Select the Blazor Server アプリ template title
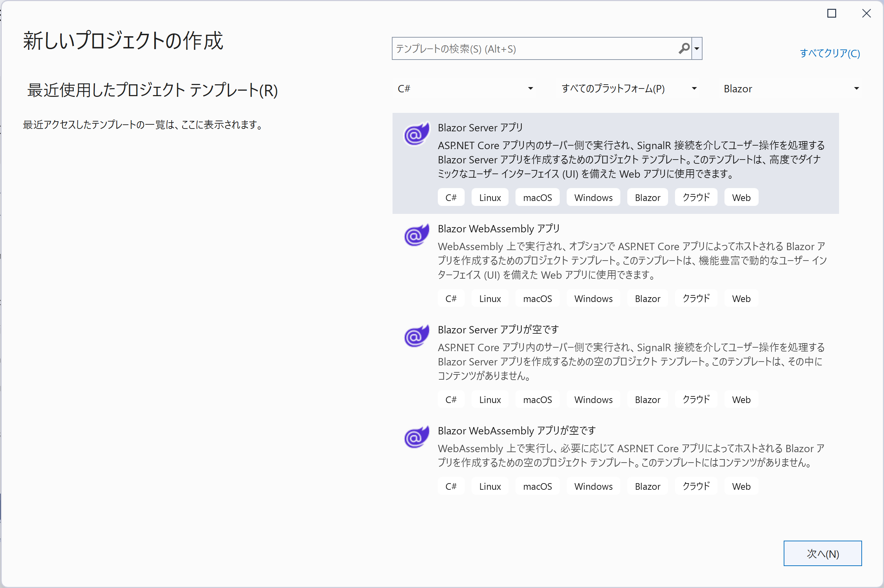Image resolution: width=884 pixels, height=588 pixels. [x=480, y=127]
